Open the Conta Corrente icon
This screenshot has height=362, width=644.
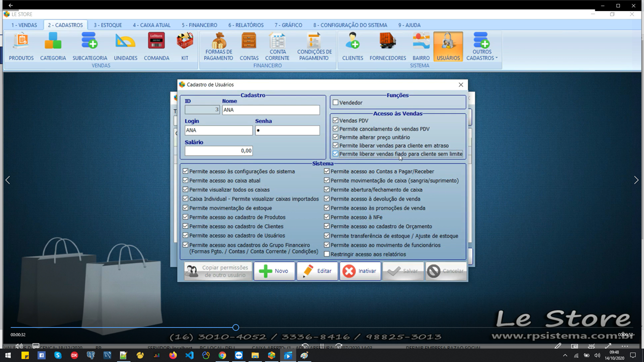click(277, 47)
